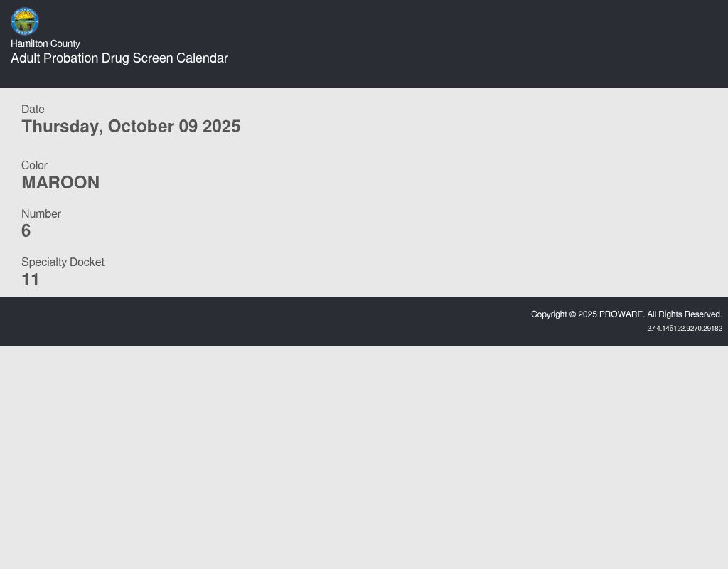
Task: Select the number value 6
Action: coord(26,231)
